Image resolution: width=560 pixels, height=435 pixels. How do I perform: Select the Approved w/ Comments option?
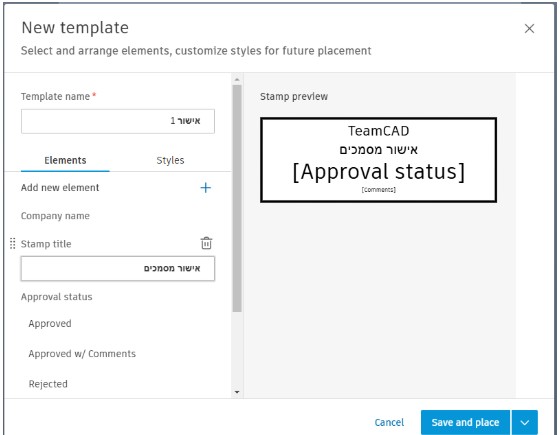click(x=82, y=354)
